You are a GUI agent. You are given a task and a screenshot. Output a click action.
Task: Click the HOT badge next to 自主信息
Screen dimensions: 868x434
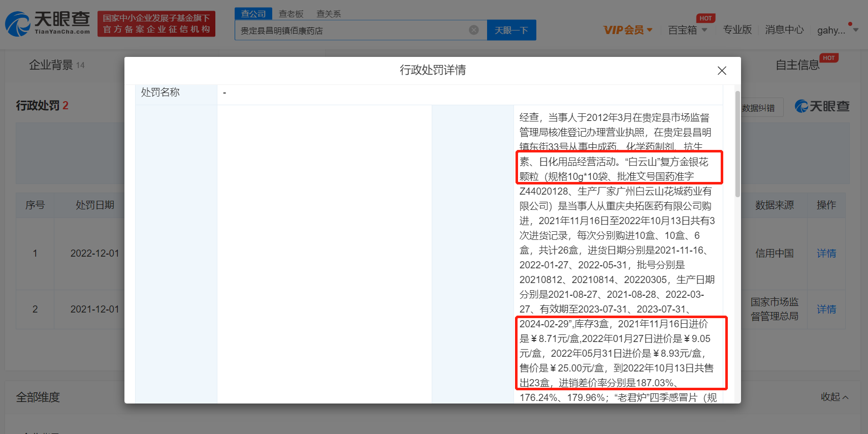pyautogui.click(x=829, y=58)
